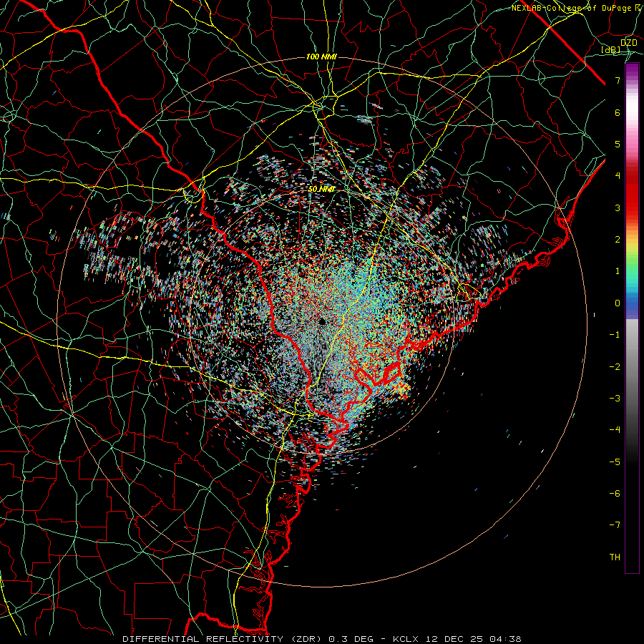644x644 pixels.
Task: Click the "2" tick label on the scale
Action: point(618,240)
